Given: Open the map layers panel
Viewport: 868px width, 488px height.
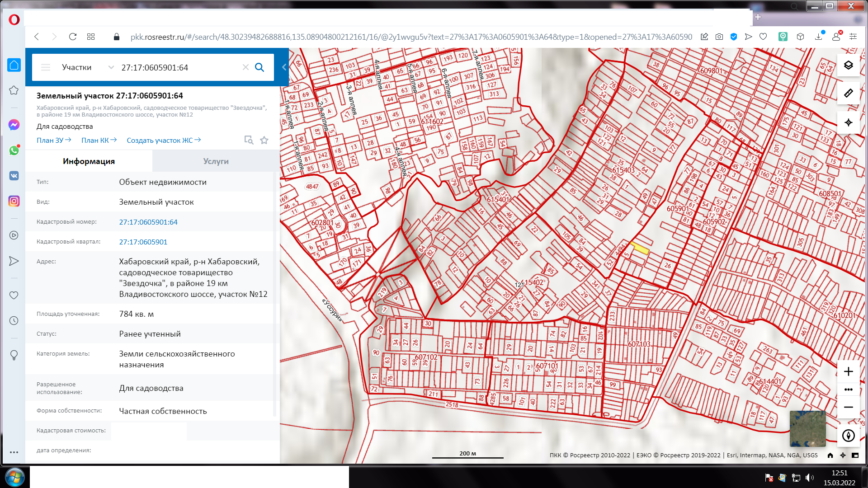Looking at the screenshot, I should pyautogui.click(x=848, y=65).
